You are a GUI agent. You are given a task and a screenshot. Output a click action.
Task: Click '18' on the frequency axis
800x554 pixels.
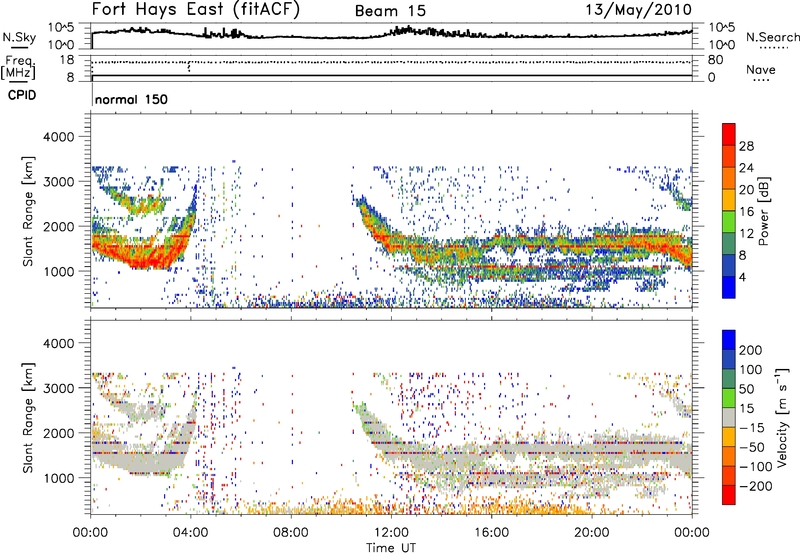click(x=67, y=60)
